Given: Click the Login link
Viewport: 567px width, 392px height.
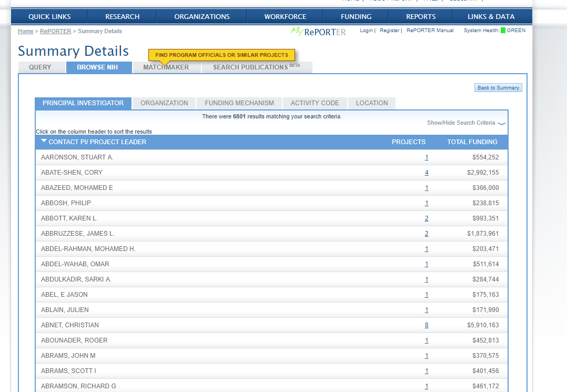Looking at the screenshot, I should click(366, 31).
